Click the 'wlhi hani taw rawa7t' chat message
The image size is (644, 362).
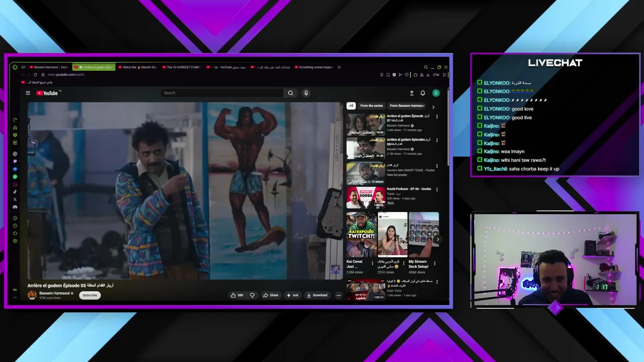tap(523, 160)
